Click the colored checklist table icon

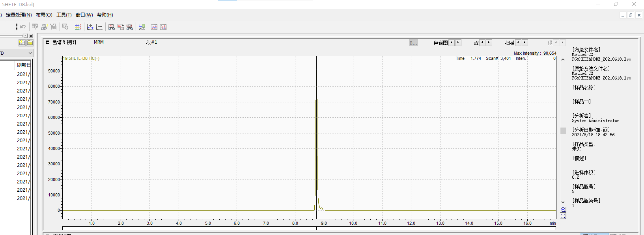[78, 27]
